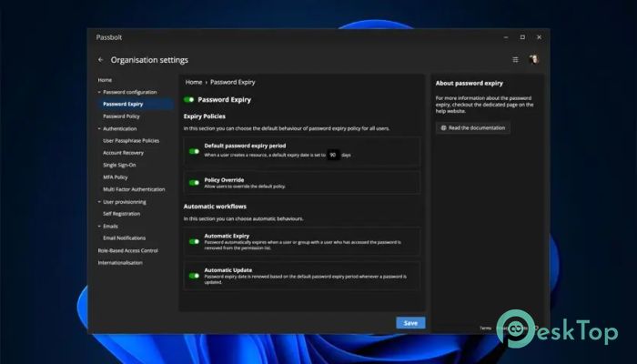Viewport: 637px width, 364px height.
Task: Collapse the Emails section
Action: click(x=99, y=227)
